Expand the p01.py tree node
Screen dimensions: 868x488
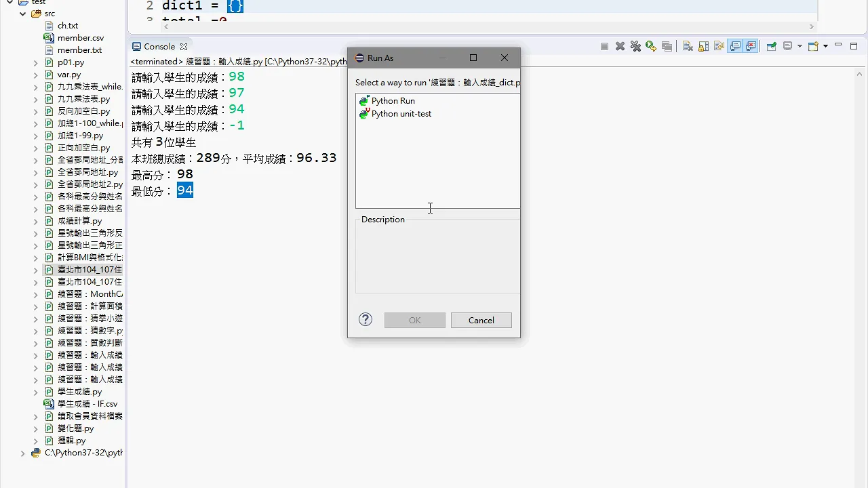click(36, 62)
